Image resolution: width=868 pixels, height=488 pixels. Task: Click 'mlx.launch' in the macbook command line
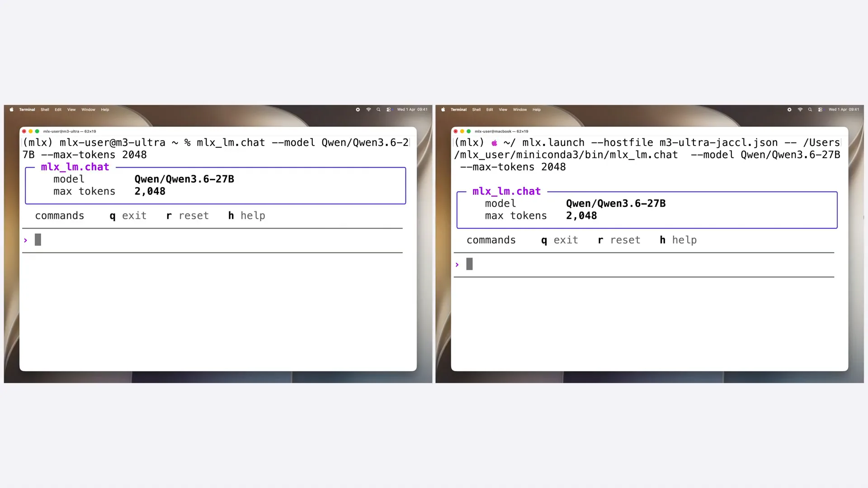tap(553, 143)
